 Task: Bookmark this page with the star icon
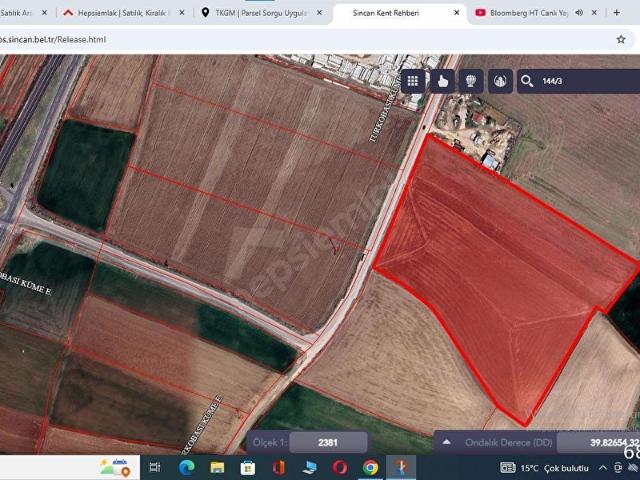tap(621, 39)
